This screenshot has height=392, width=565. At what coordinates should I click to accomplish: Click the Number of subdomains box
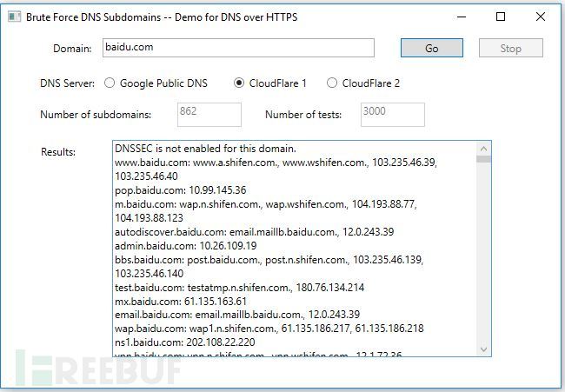[x=209, y=114]
